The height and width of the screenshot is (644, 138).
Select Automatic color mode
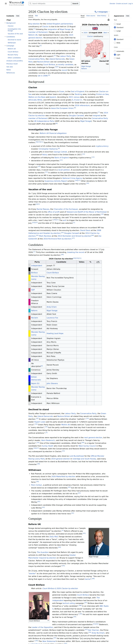(x=115, y=51)
